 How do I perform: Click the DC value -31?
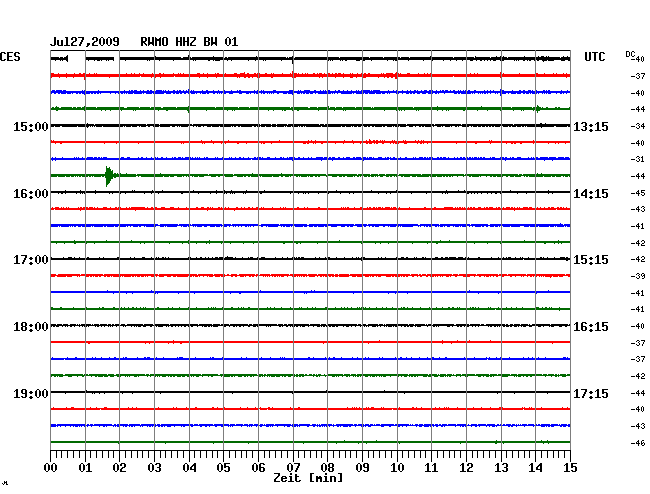pos(638,159)
